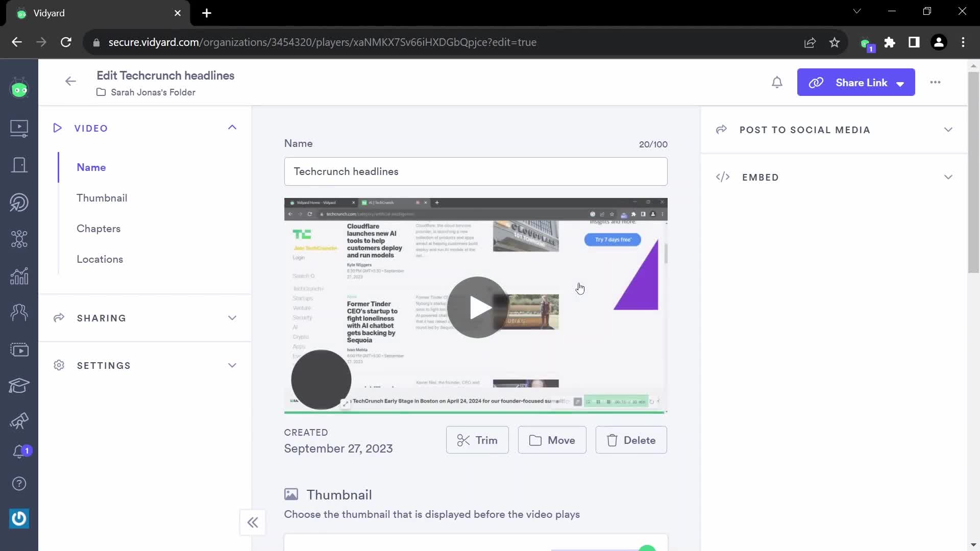This screenshot has height=551, width=980.
Task: Click the Move tool icon
Action: (x=535, y=440)
